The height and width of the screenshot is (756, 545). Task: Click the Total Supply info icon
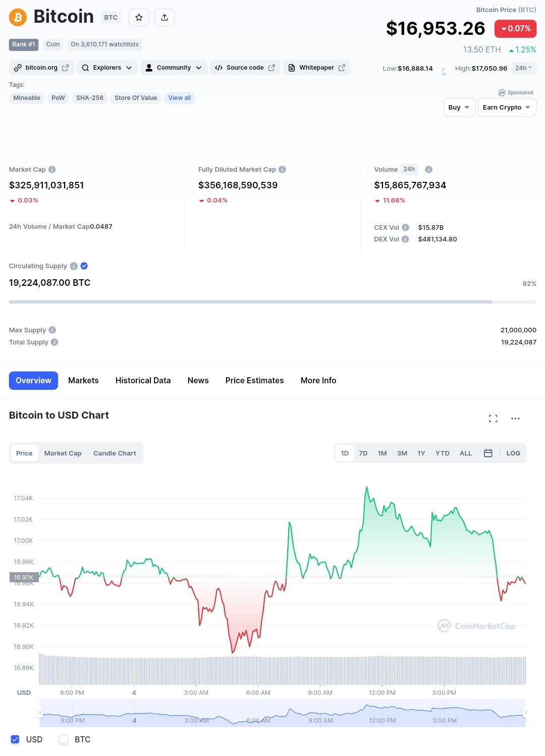click(x=54, y=342)
